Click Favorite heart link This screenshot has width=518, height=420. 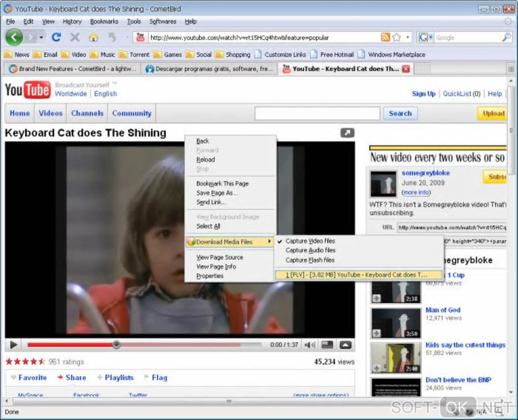29,377
